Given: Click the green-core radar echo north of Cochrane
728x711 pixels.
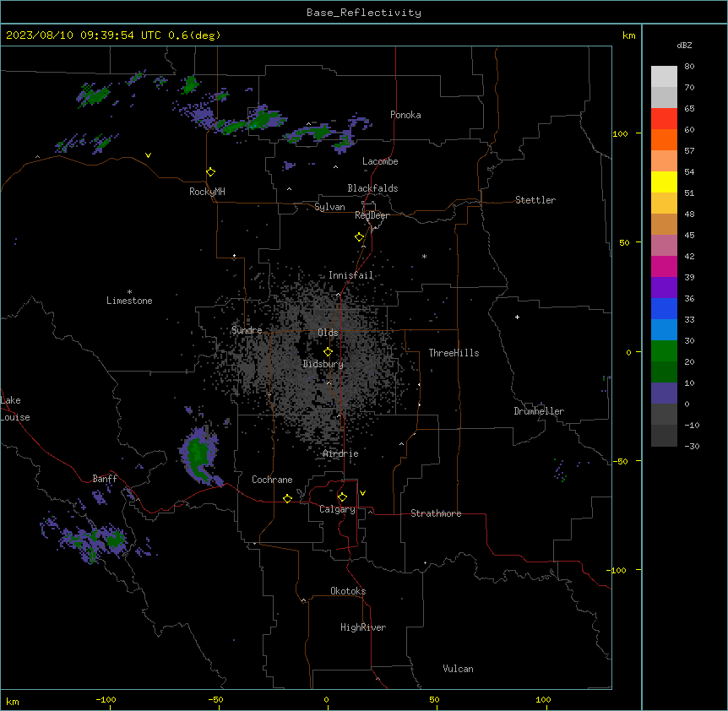Looking at the screenshot, I should [x=199, y=455].
